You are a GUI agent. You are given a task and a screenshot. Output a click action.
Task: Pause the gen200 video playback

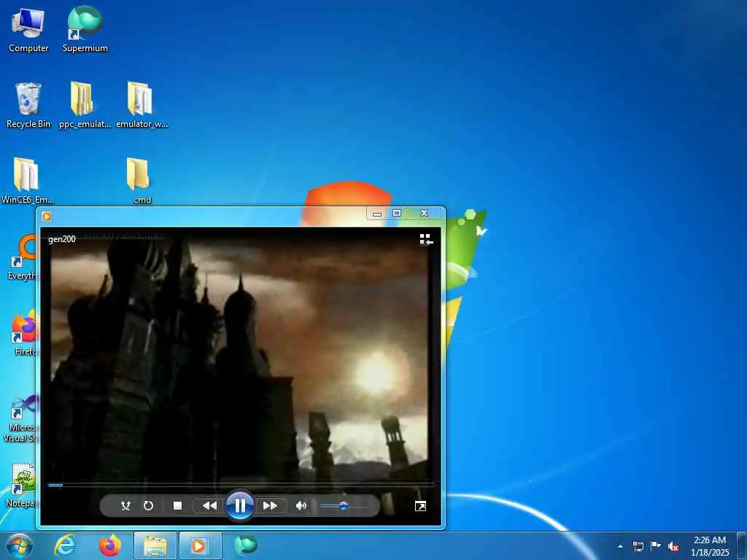[x=239, y=505]
